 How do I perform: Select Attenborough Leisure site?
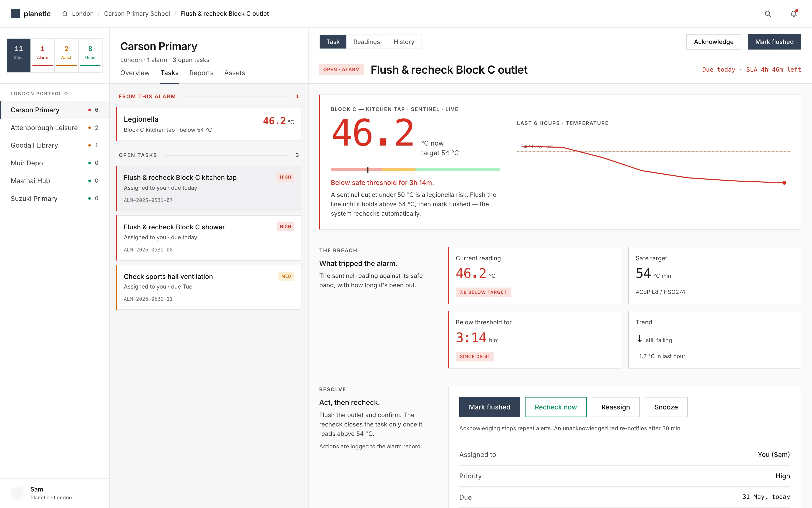point(55,128)
